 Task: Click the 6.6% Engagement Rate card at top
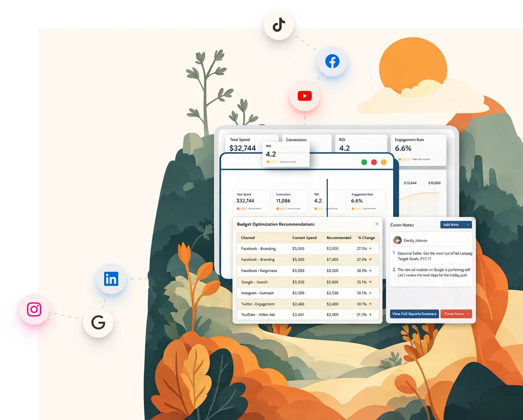[418, 150]
